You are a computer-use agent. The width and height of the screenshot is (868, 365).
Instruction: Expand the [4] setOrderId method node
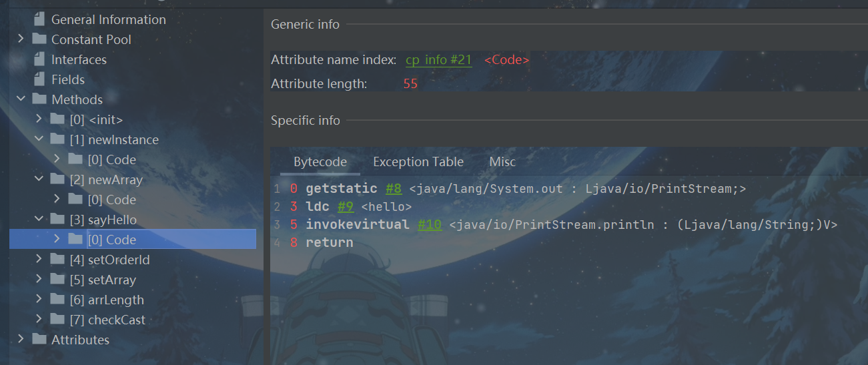click(39, 260)
